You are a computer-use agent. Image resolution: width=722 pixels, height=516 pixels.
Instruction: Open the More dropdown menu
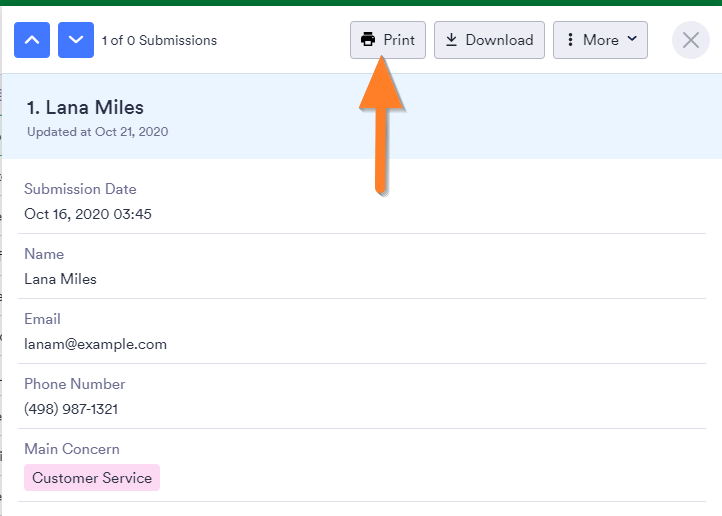point(600,40)
